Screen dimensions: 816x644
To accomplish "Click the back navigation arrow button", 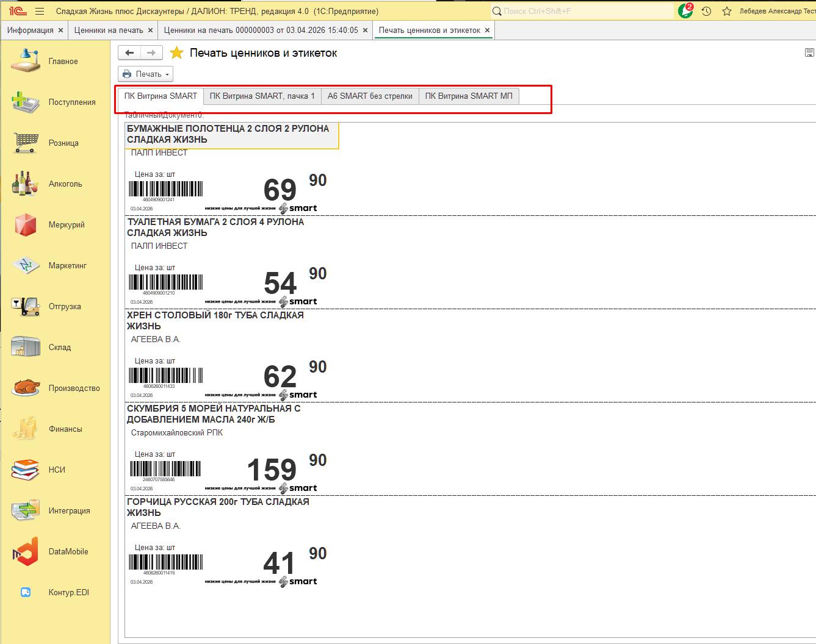I will 129,53.
